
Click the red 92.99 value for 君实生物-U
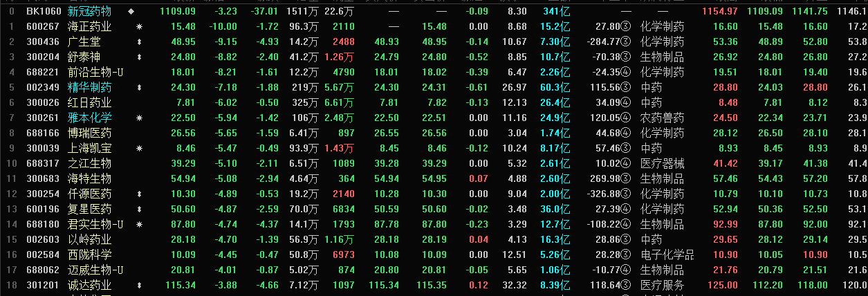pos(724,224)
